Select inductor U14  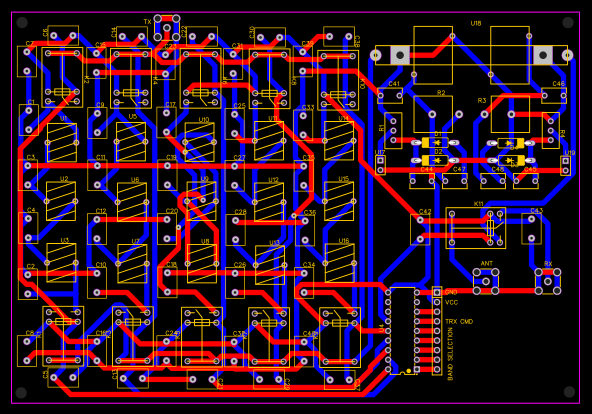coord(339,141)
